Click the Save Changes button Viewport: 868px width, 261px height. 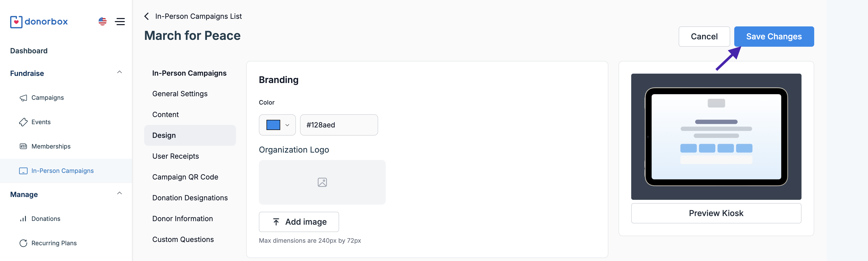(774, 36)
